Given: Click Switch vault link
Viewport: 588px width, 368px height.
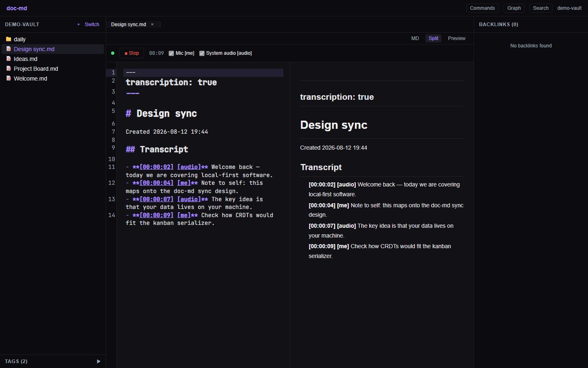Looking at the screenshot, I should (92, 25).
